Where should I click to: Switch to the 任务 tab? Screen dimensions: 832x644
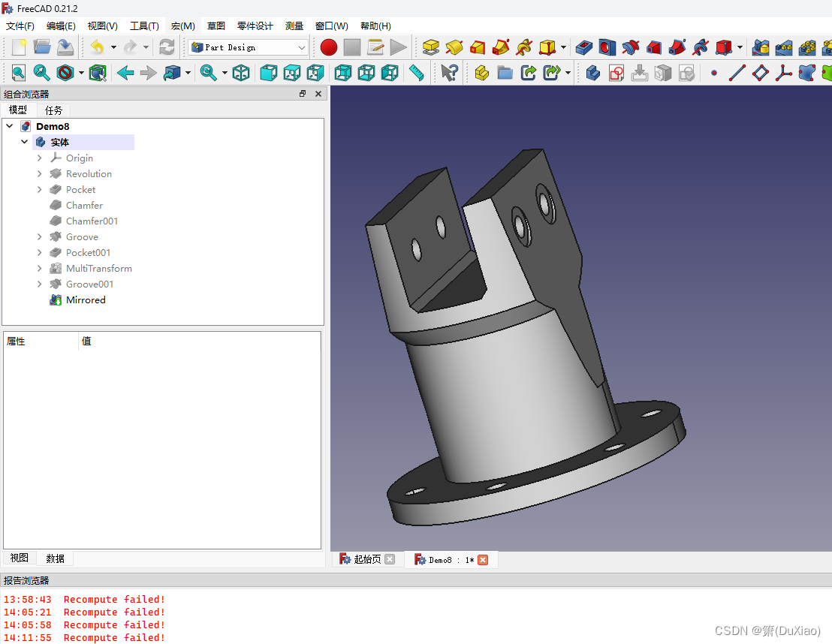point(53,110)
